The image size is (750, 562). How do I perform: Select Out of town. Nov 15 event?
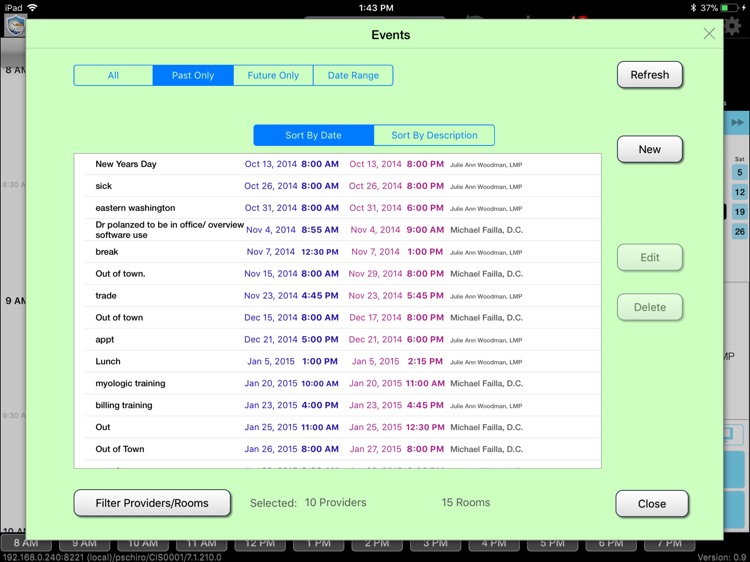tap(337, 274)
